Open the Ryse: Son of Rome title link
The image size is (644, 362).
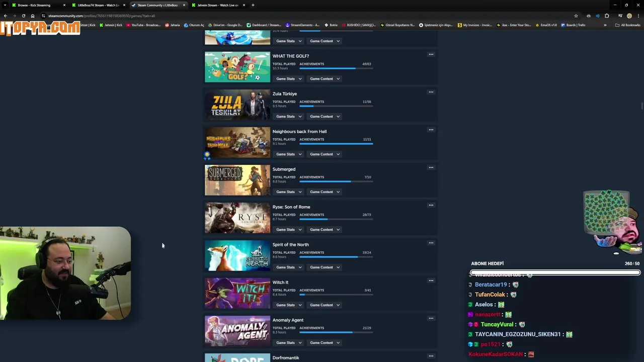(291, 207)
